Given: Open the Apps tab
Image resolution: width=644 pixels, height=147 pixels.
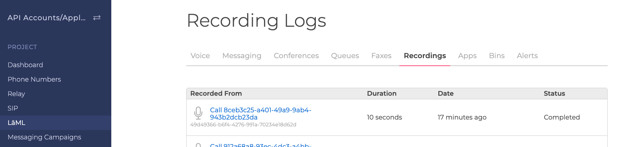Looking at the screenshot, I should (x=467, y=56).
